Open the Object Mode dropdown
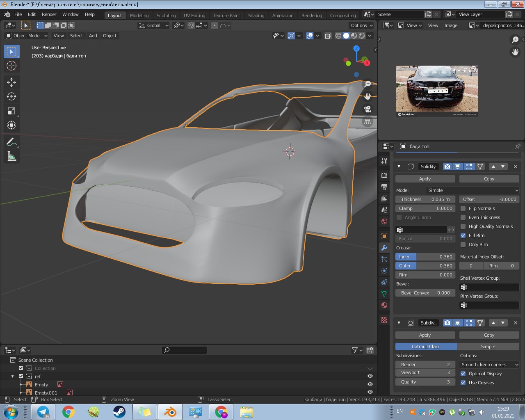525x420 pixels. (x=27, y=36)
